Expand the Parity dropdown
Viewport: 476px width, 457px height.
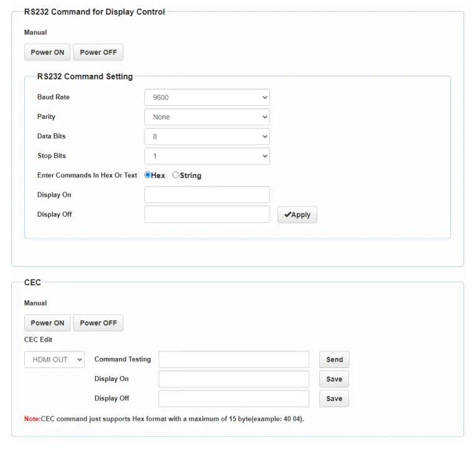pos(207,117)
